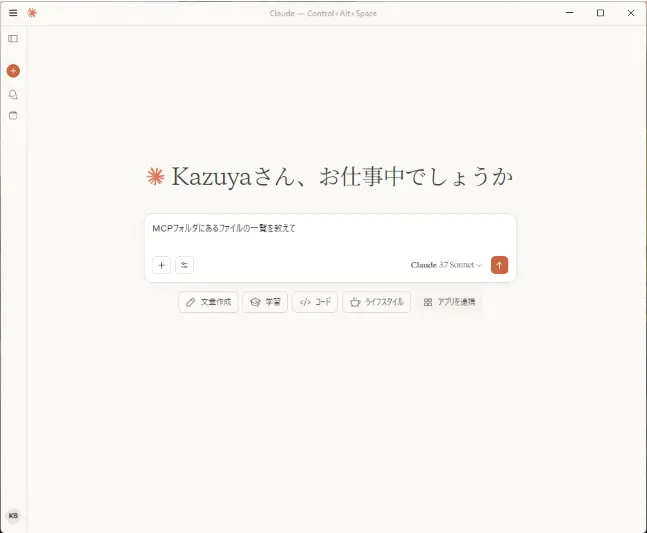Select the 文章作成 writing chip
The image size is (647, 533).
pos(208,302)
